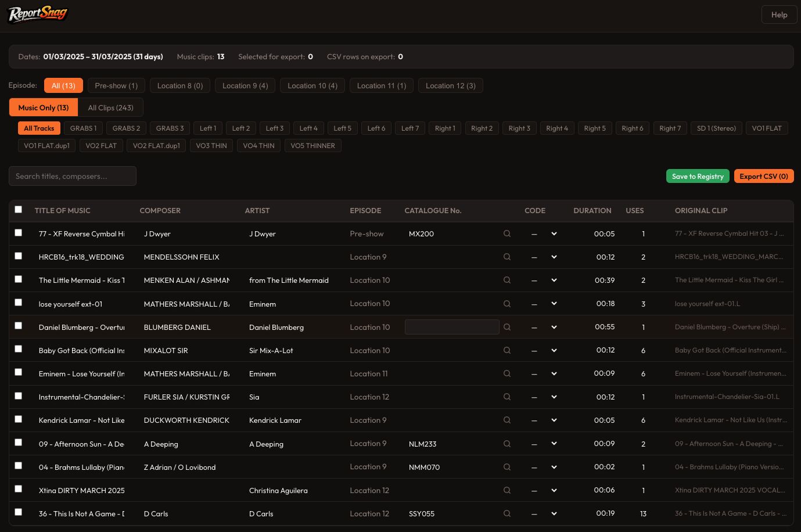
Task: Tick the checkbox for The Little Mermaid track
Action: 19,279
